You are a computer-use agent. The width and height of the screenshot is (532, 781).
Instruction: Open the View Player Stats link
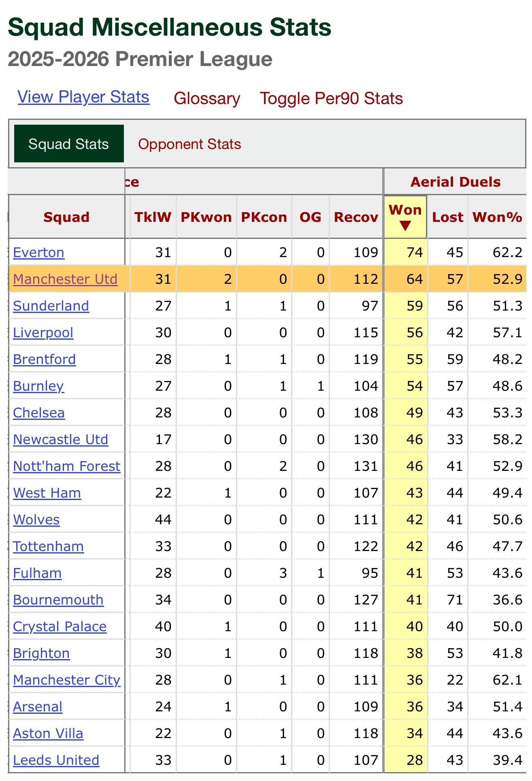click(83, 97)
